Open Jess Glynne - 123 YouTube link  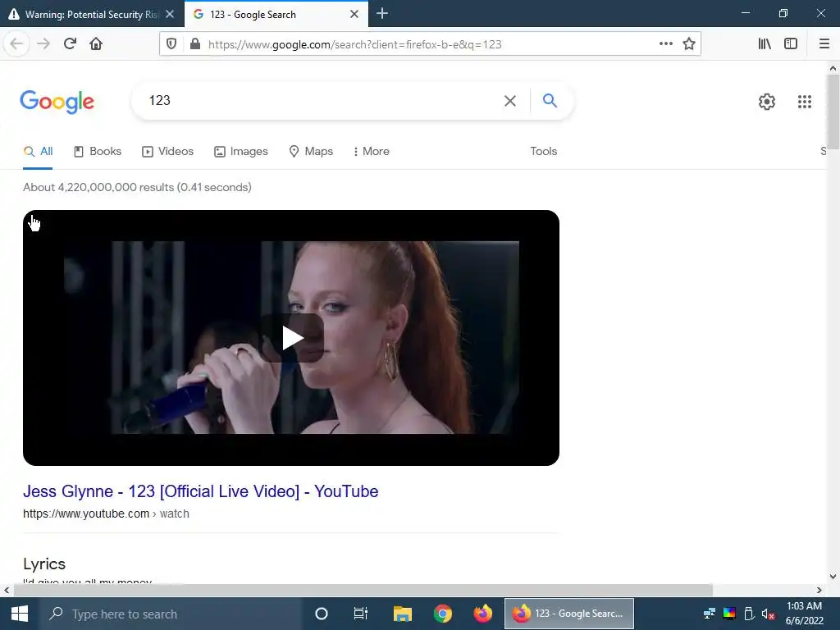coord(200,491)
